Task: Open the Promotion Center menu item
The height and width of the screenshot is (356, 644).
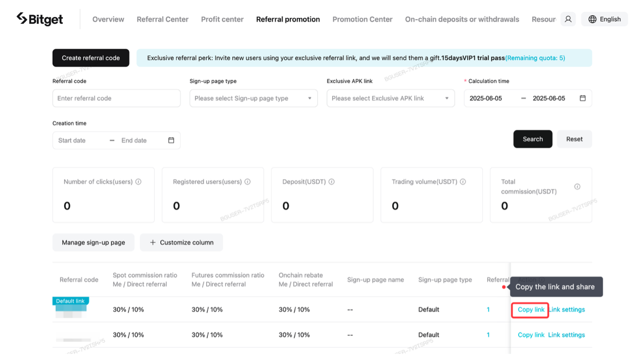Action: coord(362,19)
